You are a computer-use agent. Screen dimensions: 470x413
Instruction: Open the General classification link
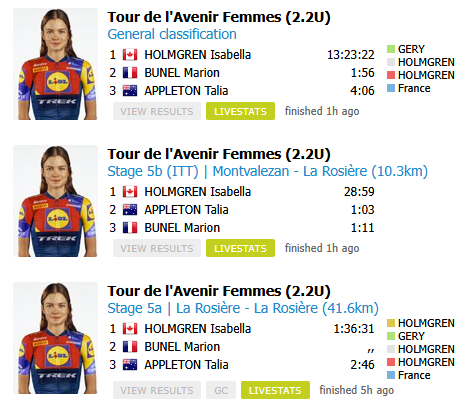[x=172, y=34]
